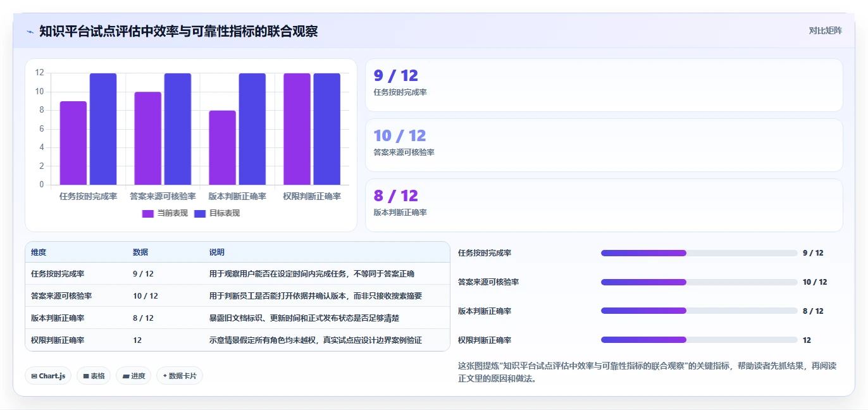This screenshot has width=868, height=410.
Task: Click the 答案来源可核验率 progress bar
Action: (699, 282)
